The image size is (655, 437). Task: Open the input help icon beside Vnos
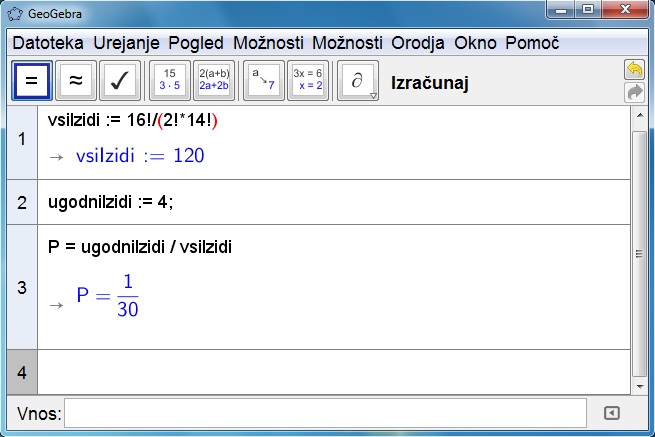tap(612, 413)
